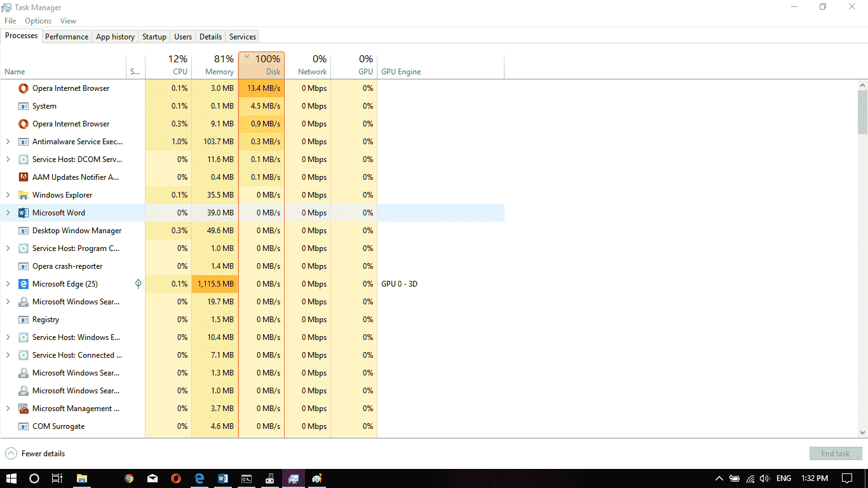
Task: Click the GPU 0 - 3D cell
Action: point(399,284)
